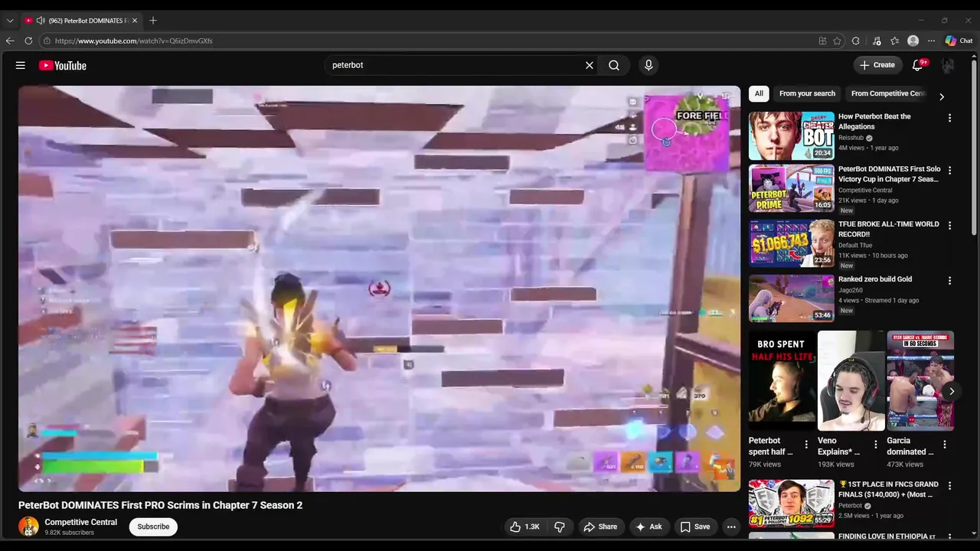Screen dimensions: 980x551
Task: Open the TFUE $1,066,743 video thumbnail
Action: pos(791,243)
